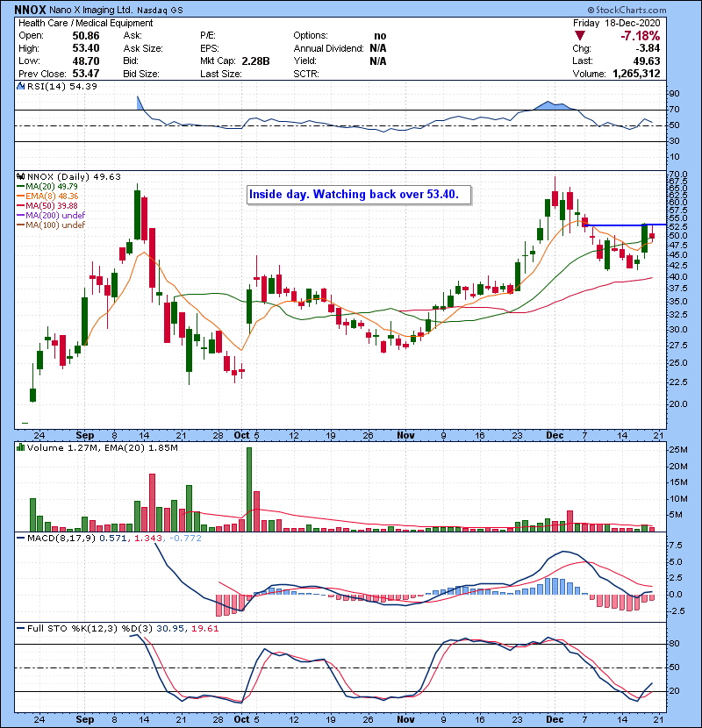Click the 80 level on the stochastic axis
The image size is (702, 728).
(x=674, y=644)
